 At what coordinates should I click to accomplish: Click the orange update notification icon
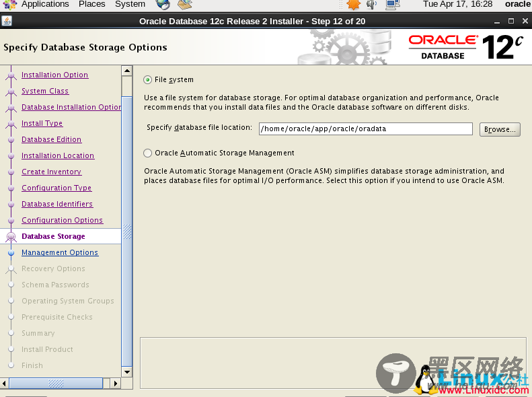pyautogui.click(x=354, y=5)
